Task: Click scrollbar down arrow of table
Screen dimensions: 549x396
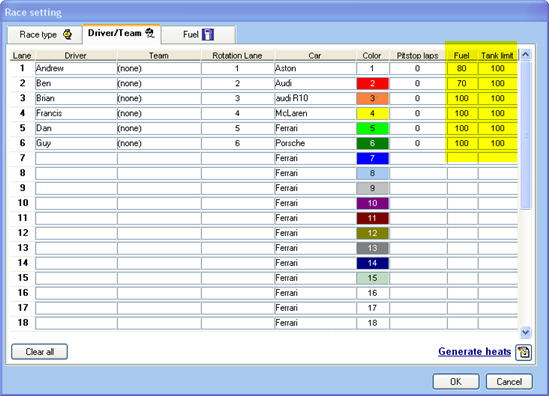Action: click(x=525, y=332)
